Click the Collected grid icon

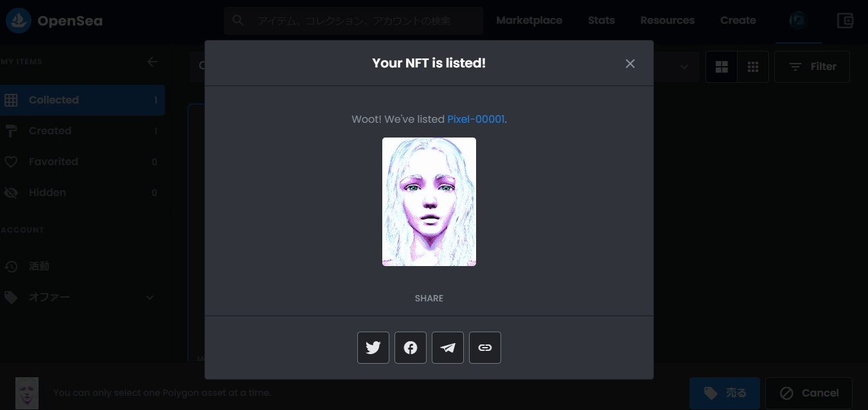pyautogui.click(x=11, y=100)
